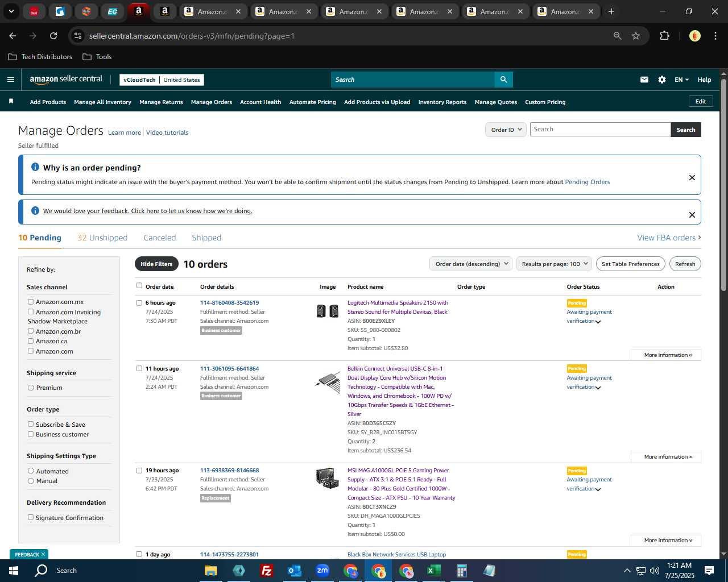Click the browser zoom magnifier icon
Image resolution: width=728 pixels, height=582 pixels.
(x=617, y=36)
